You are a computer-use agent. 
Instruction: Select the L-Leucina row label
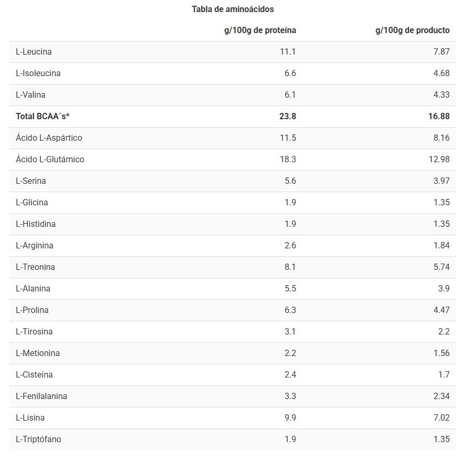tap(34, 52)
